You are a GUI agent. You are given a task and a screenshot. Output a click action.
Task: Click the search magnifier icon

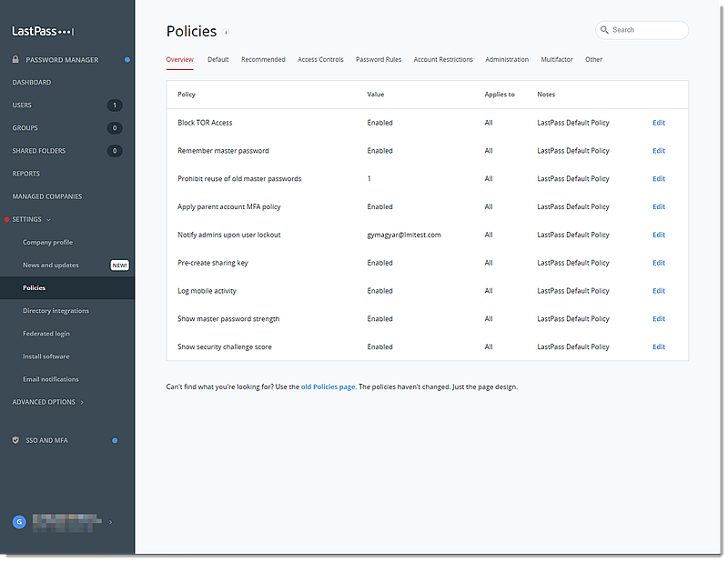tap(604, 30)
